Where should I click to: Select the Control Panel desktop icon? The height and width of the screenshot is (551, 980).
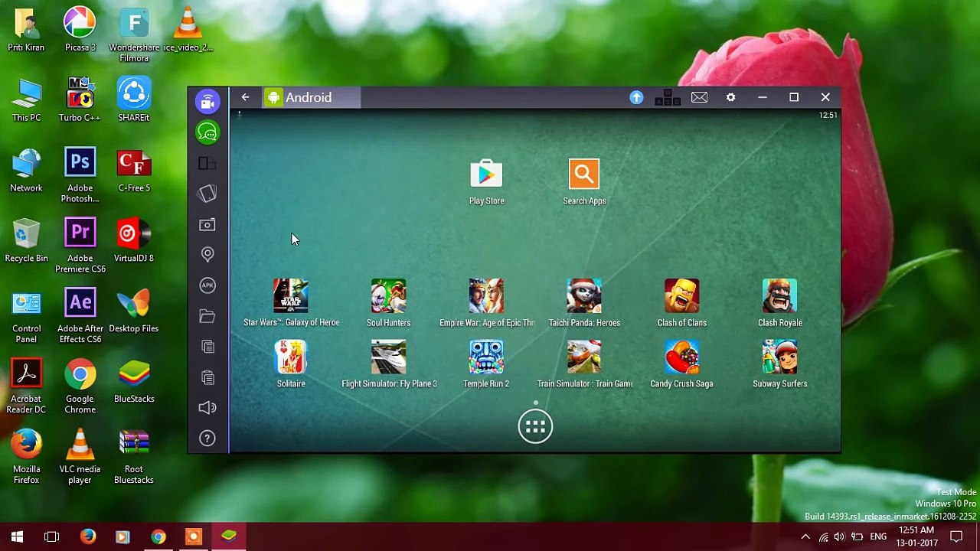tap(26, 316)
